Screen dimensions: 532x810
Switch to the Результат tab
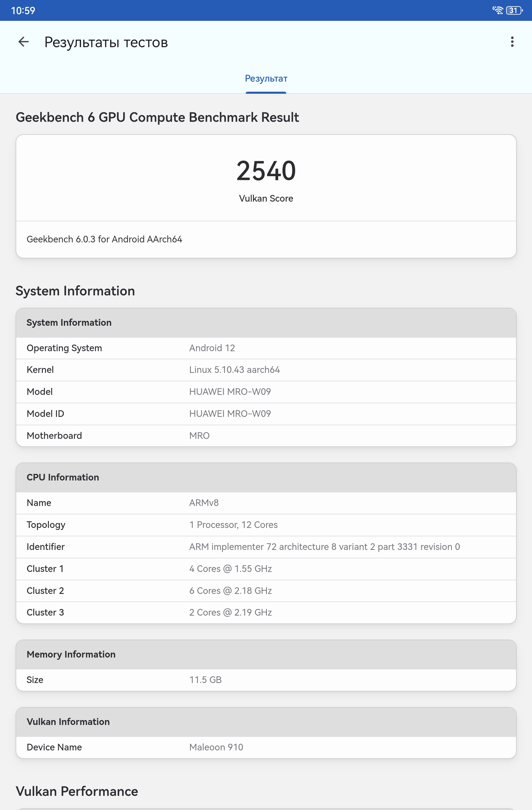[x=266, y=79]
